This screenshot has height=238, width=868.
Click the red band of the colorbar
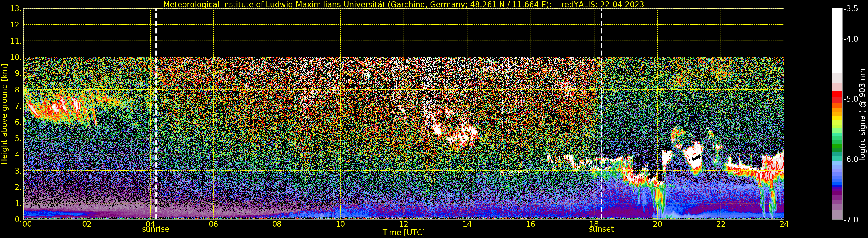coord(837,97)
